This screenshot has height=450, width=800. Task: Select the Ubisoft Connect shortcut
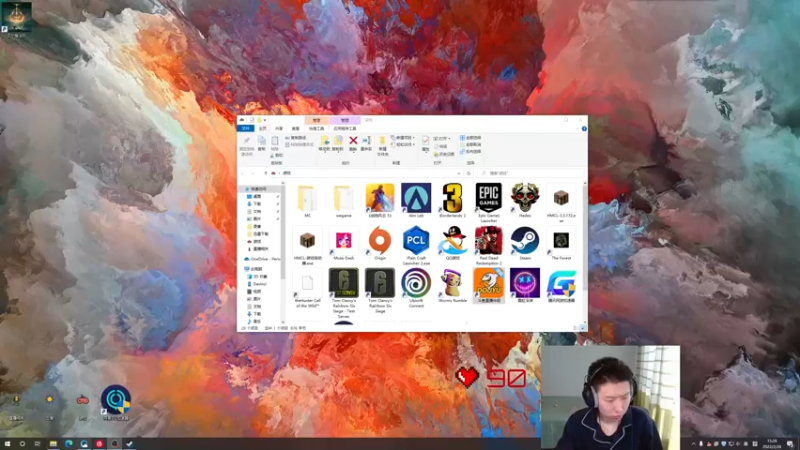(x=416, y=288)
